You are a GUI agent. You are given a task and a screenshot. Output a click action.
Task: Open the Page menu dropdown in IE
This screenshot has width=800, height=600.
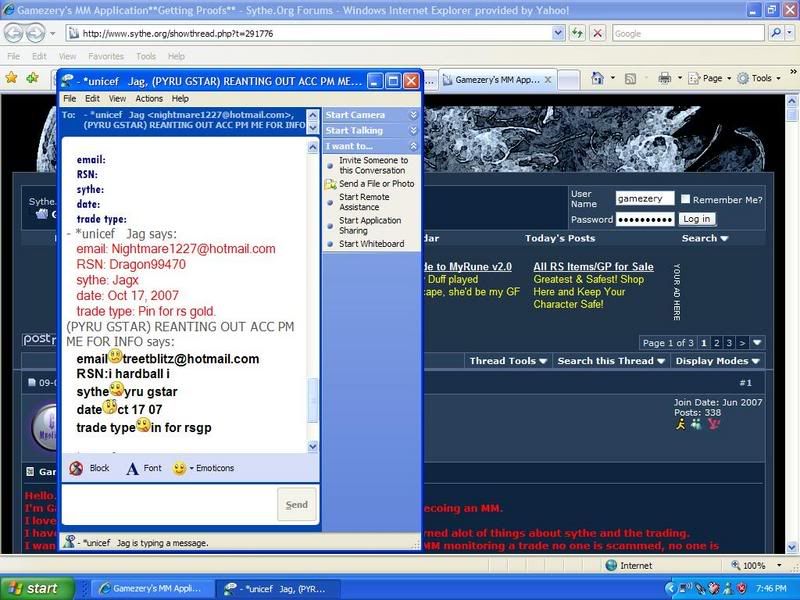tap(710, 78)
